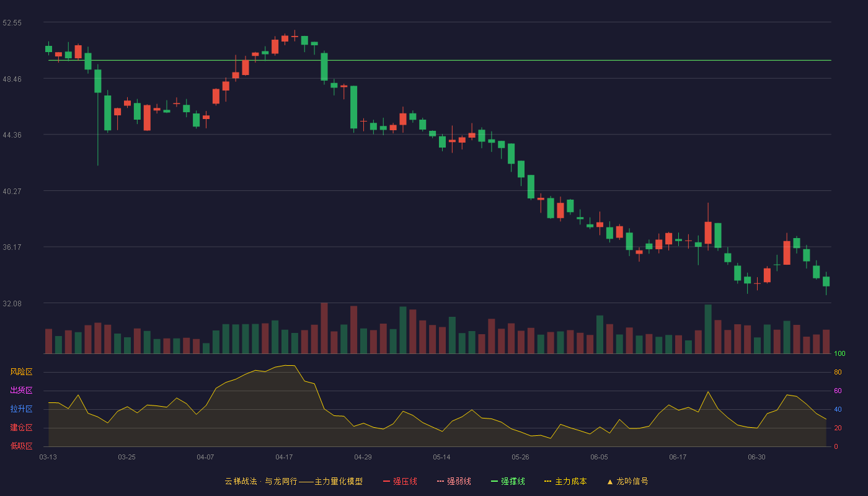Toggle the 强压线 legend item
Image resolution: width=868 pixels, height=496 pixels.
400,481
